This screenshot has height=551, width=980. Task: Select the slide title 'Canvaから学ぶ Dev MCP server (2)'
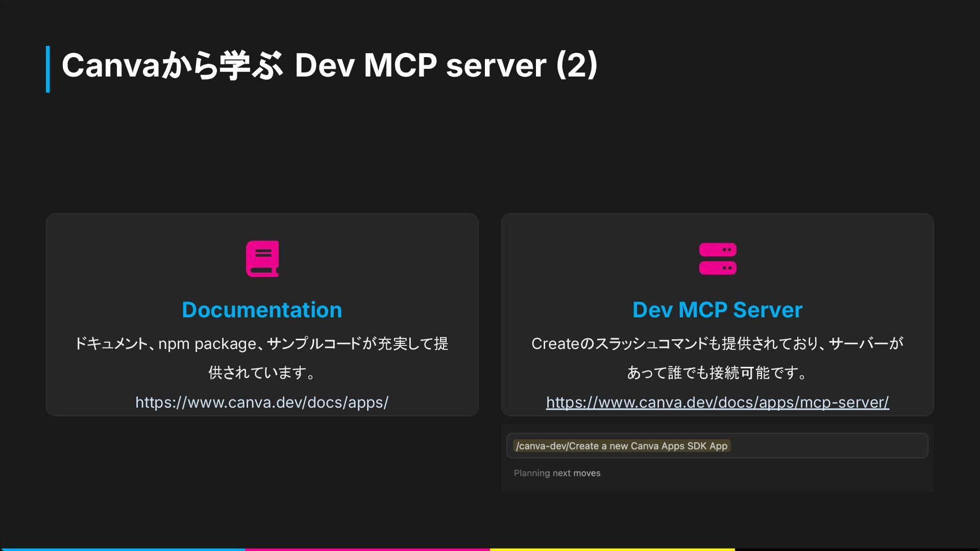coord(329,65)
